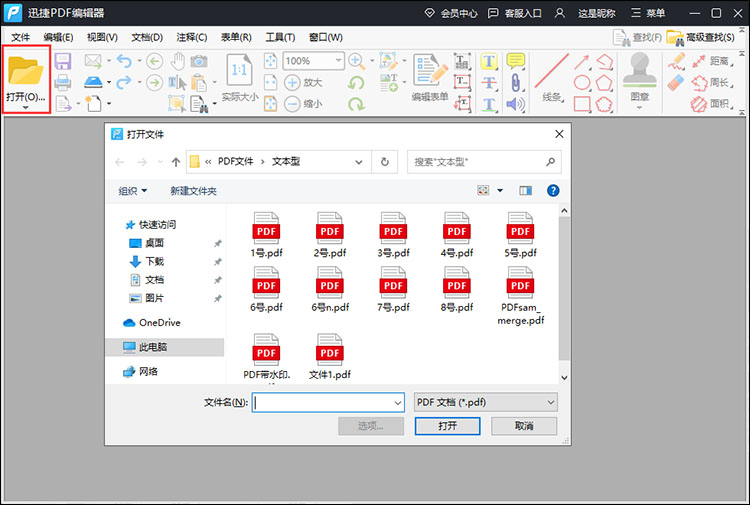The width and height of the screenshot is (750, 505).
Task: Click 会员中心 in the title bar
Action: (x=451, y=13)
